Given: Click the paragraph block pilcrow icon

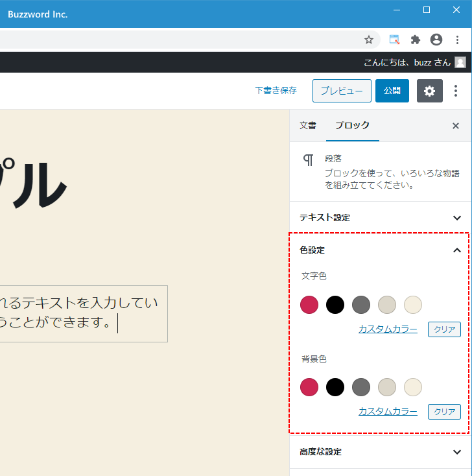Looking at the screenshot, I should pos(309,160).
